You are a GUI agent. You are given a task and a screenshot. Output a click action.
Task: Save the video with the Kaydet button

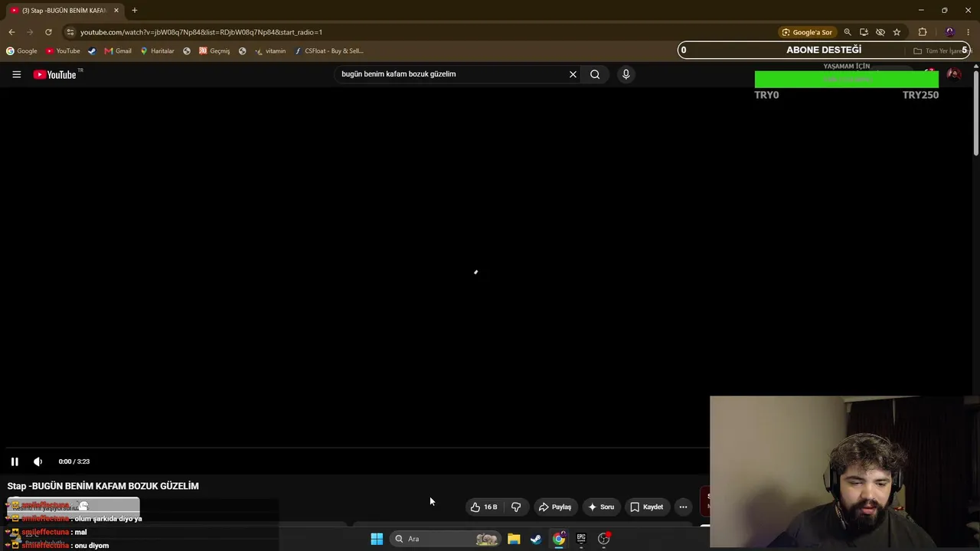tap(647, 507)
